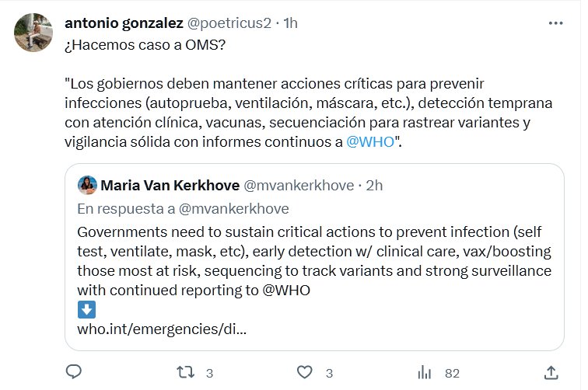Open the three-dot more options menu
This screenshot has height=390, width=588.
tap(555, 23)
